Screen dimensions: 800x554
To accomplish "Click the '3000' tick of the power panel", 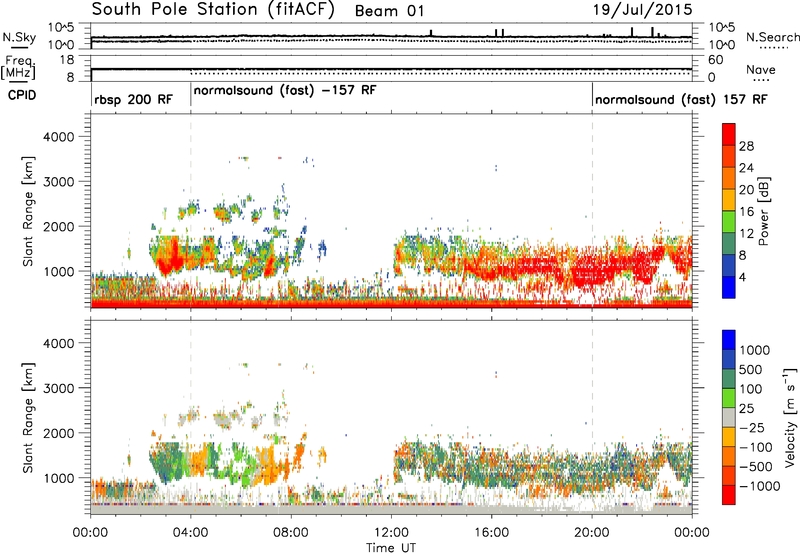I will tap(58, 182).
